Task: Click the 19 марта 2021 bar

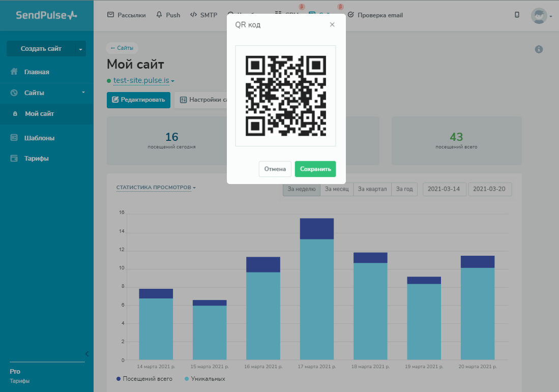Action: tap(424, 318)
